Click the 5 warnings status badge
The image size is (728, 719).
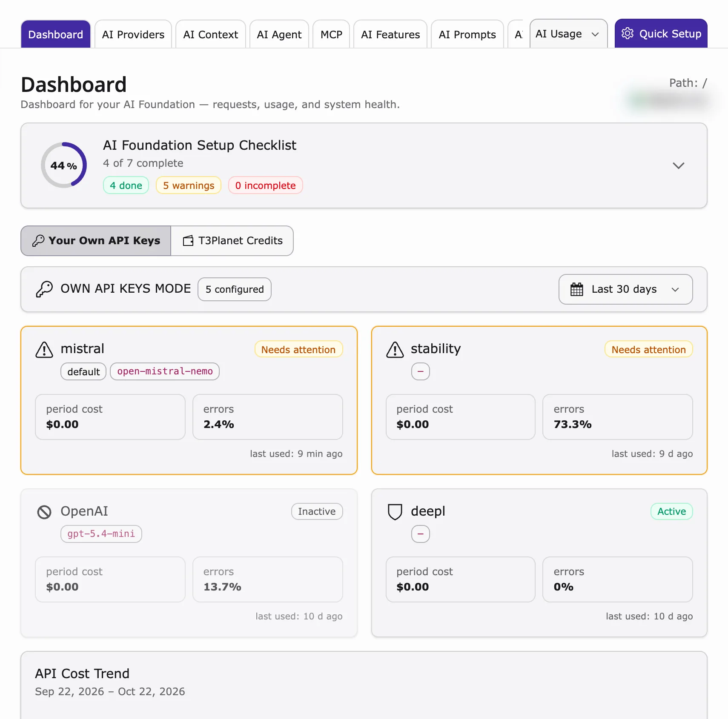tap(189, 185)
